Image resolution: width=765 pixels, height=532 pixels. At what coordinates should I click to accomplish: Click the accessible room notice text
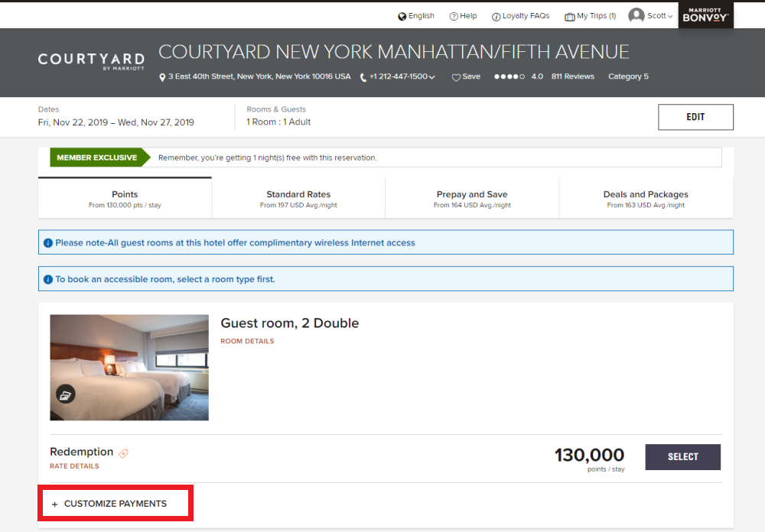coord(165,280)
